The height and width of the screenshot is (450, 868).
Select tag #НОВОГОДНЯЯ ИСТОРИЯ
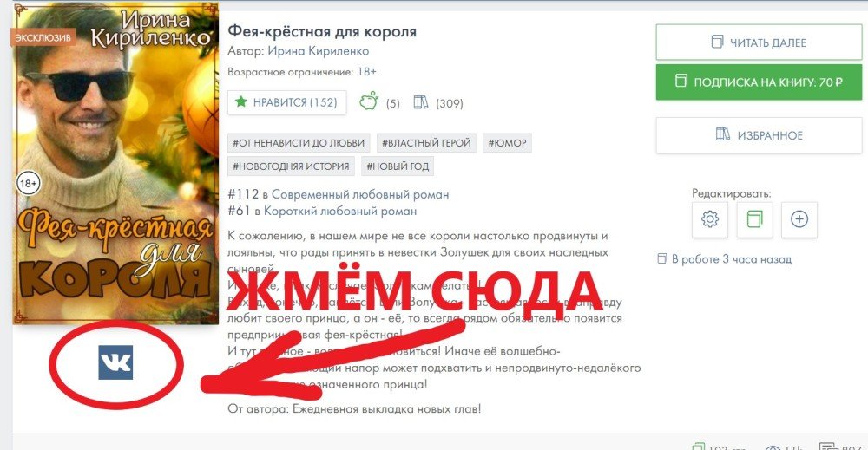click(291, 166)
